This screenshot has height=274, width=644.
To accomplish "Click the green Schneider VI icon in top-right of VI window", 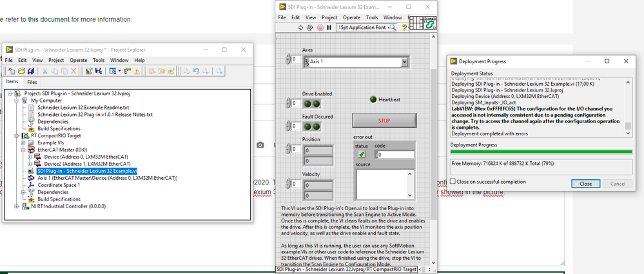I will 430,23.
